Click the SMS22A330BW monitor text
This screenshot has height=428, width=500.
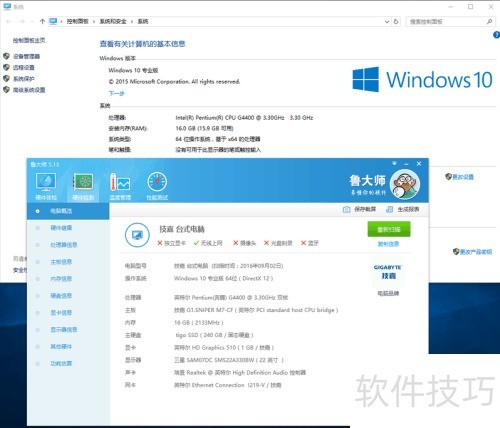tap(229, 360)
